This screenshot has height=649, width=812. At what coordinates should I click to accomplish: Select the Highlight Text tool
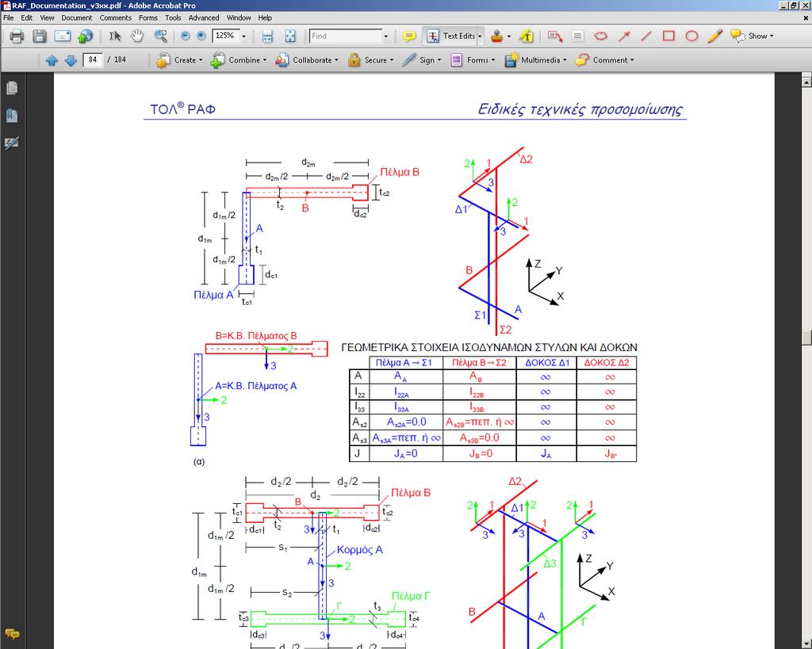point(527,36)
